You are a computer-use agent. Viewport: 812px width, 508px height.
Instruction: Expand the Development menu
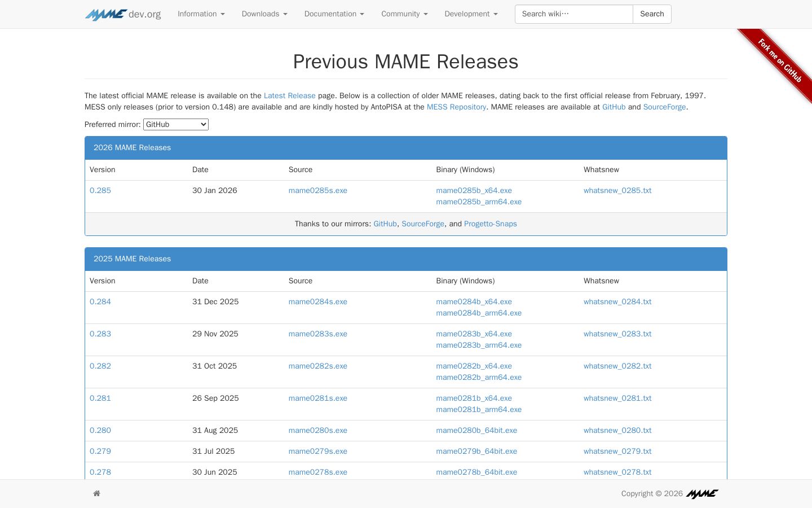pos(471,14)
